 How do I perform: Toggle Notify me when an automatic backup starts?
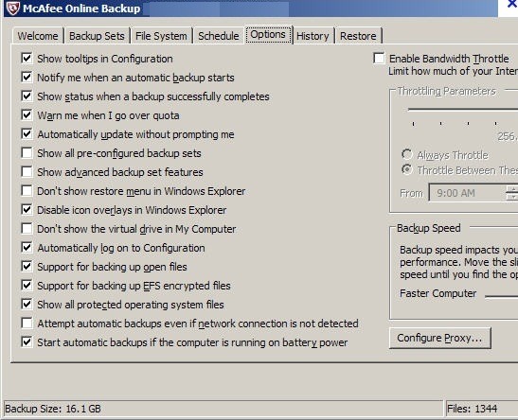[27, 78]
